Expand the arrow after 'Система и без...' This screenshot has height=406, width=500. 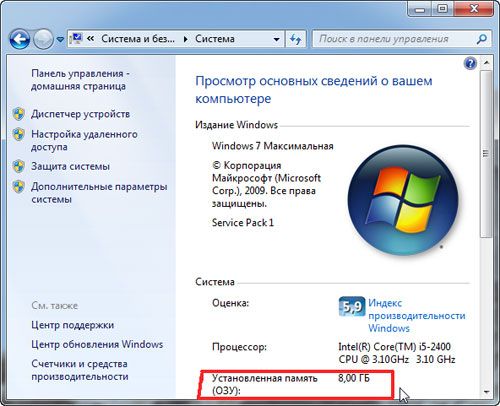185,39
